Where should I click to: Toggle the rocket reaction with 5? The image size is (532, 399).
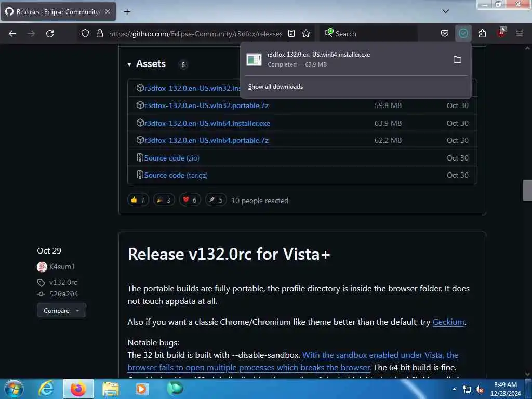coord(216,200)
